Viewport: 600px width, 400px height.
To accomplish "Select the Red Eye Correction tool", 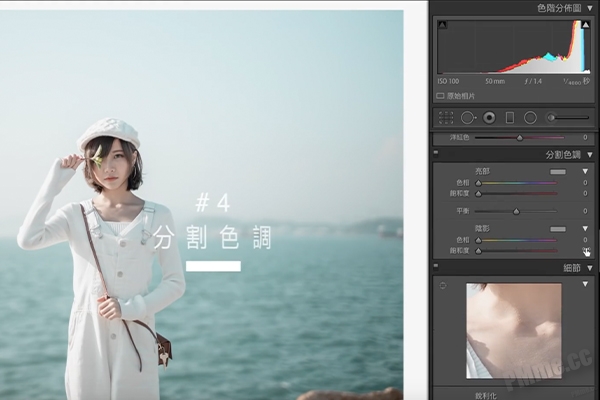I will (489, 118).
